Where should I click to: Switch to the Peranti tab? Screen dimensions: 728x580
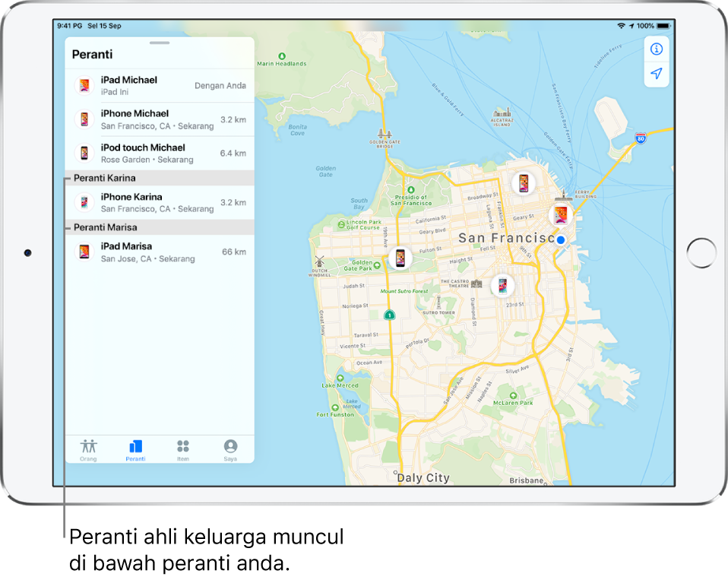pyautogui.click(x=135, y=450)
